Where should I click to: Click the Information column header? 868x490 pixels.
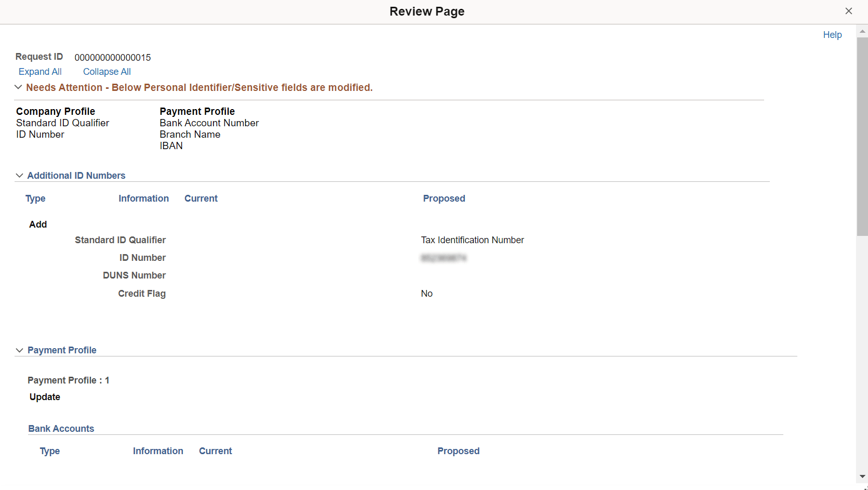pos(143,198)
